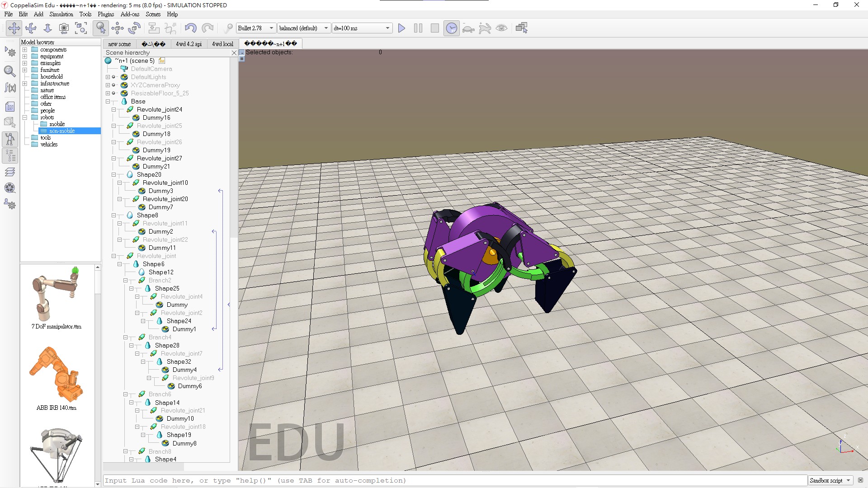Open the calculation module f(x) icon
Viewport: 868px width, 488px height.
point(10,88)
